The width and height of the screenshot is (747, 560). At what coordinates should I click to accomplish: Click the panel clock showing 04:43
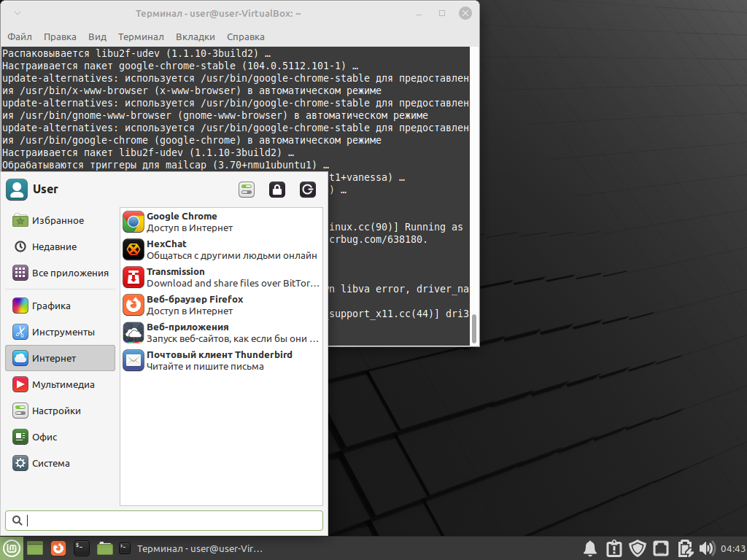click(732, 548)
